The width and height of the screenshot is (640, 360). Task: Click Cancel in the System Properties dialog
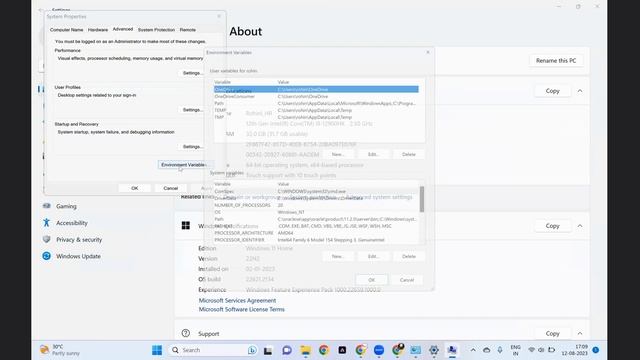coord(171,188)
